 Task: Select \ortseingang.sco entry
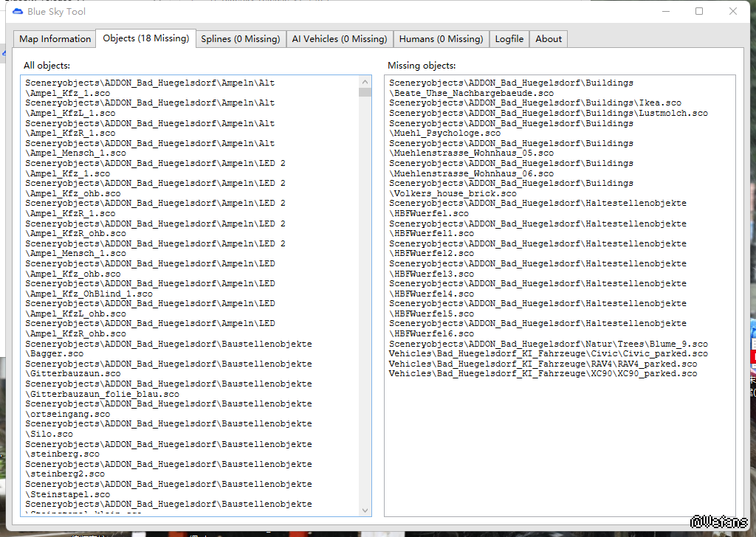[x=168, y=409]
